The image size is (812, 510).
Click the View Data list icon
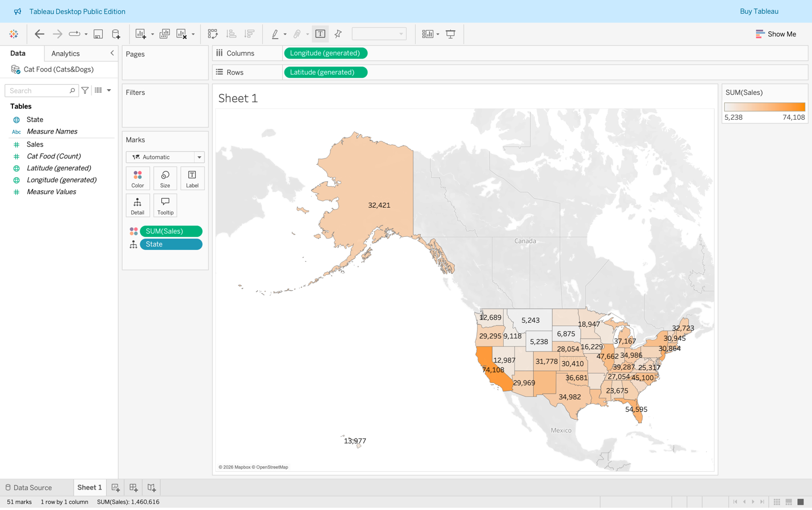click(x=98, y=90)
